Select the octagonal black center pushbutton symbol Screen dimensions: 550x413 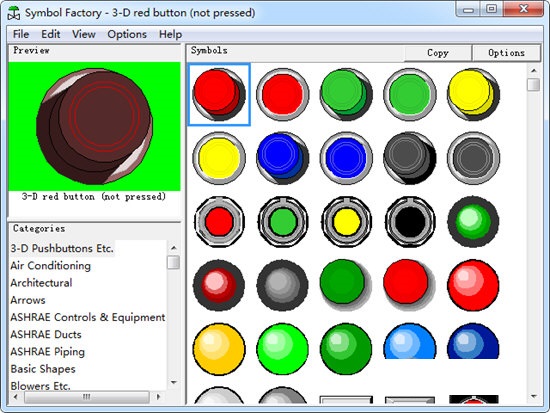410,221
